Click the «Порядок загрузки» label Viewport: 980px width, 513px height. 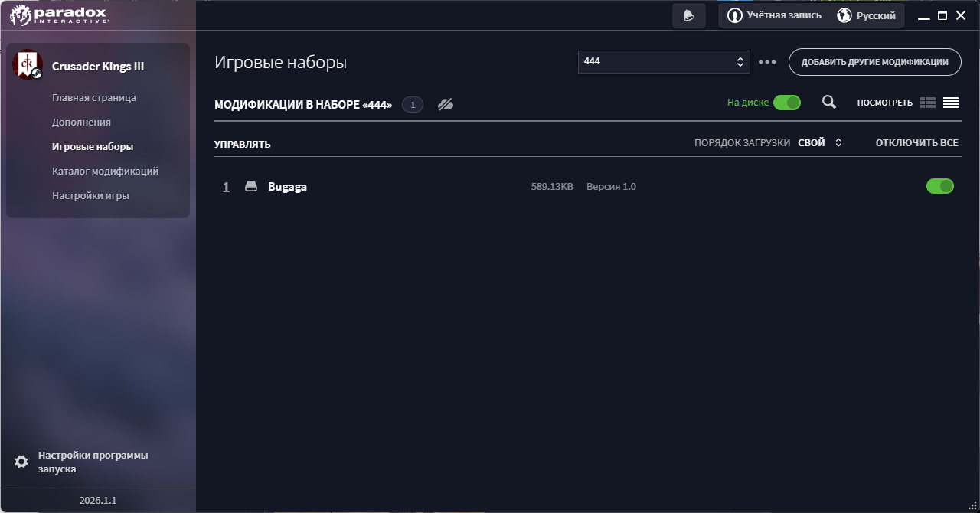click(742, 143)
